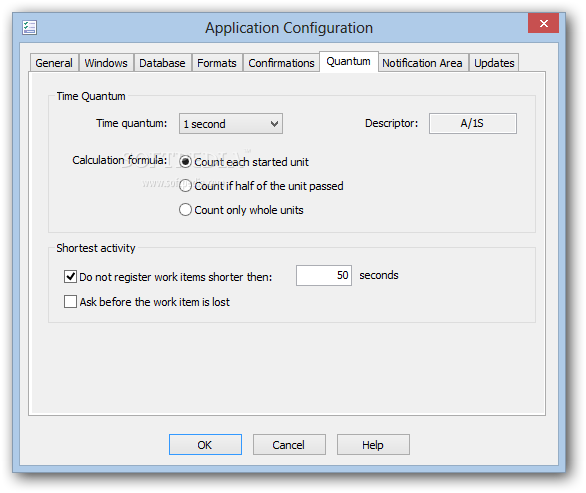This screenshot has height=493, width=586.
Task: Confirm settings with OK button
Action: (x=205, y=445)
